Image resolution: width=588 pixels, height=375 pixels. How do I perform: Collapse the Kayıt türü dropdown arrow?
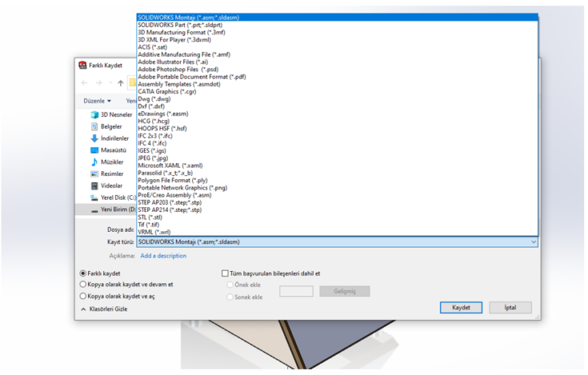tap(533, 242)
